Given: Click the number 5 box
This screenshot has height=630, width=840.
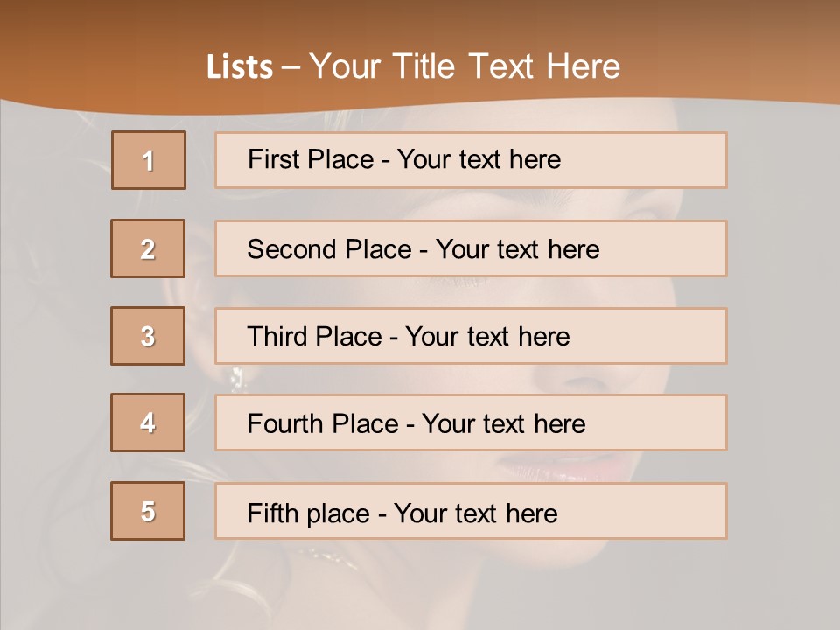Looking at the screenshot, I should pos(148,511).
